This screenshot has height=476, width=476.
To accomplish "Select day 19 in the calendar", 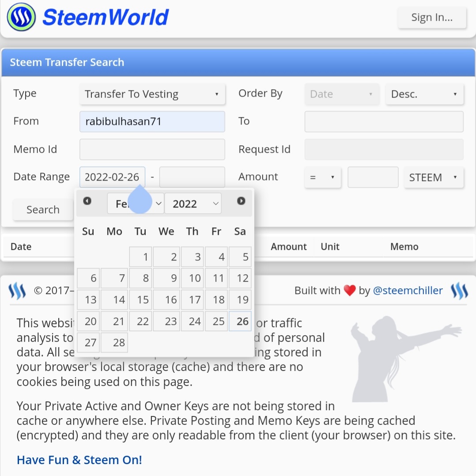I will click(x=240, y=300).
